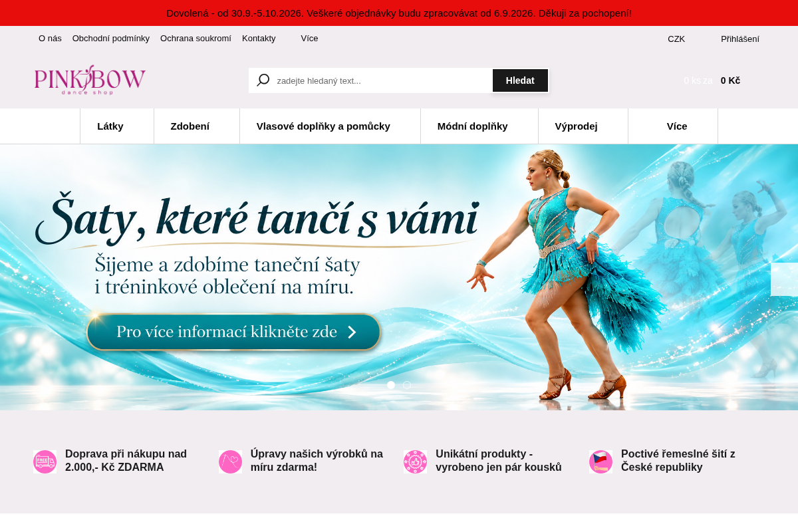Open the Zdobení category menu
Image resolution: width=798 pixels, height=532 pixels.
tap(190, 126)
